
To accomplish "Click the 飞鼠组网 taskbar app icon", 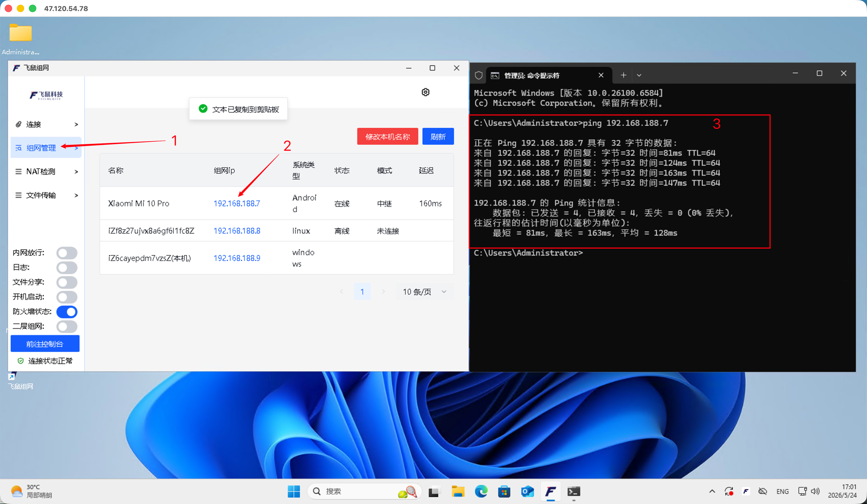I will click(550, 492).
